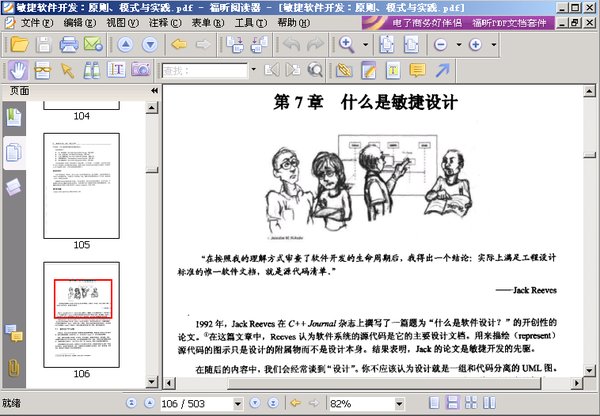The width and height of the screenshot is (600, 416).
Task: Expand the search box dropdown
Action: point(253,70)
